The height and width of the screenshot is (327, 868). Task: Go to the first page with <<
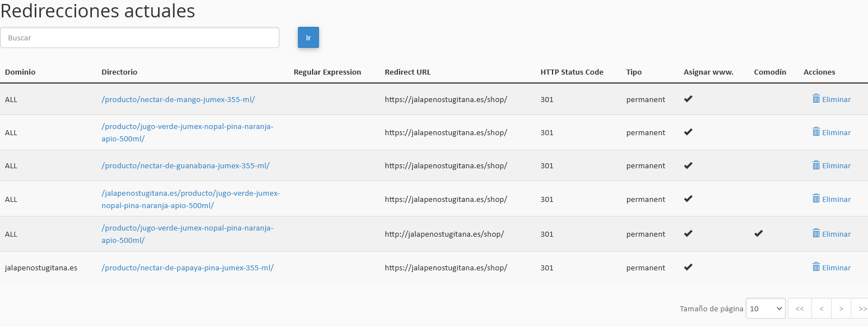point(800,308)
